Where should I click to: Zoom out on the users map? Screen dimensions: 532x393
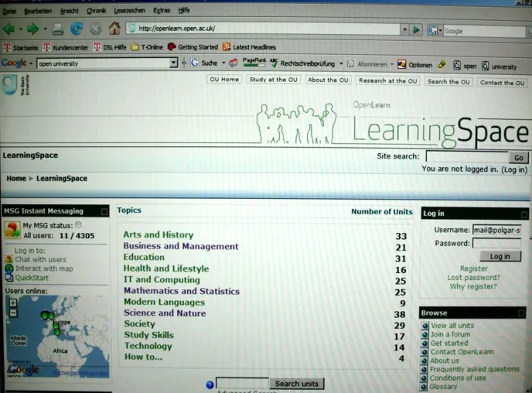click(x=13, y=313)
